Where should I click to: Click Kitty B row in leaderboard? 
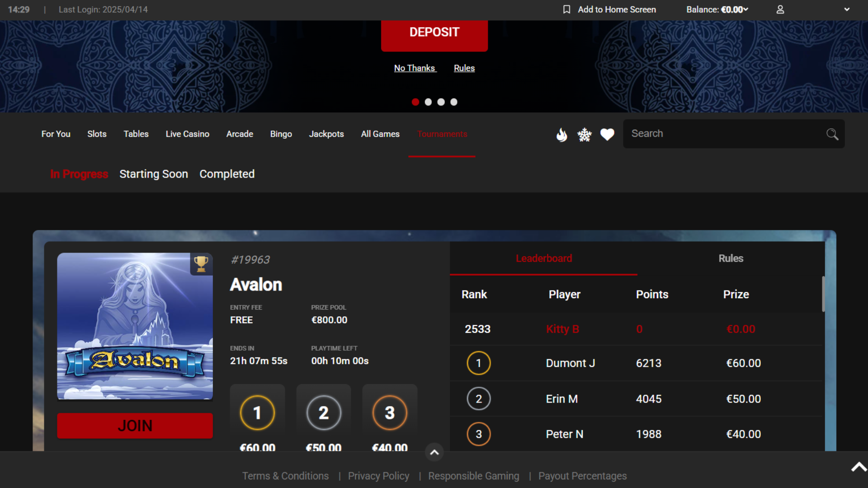click(x=636, y=329)
